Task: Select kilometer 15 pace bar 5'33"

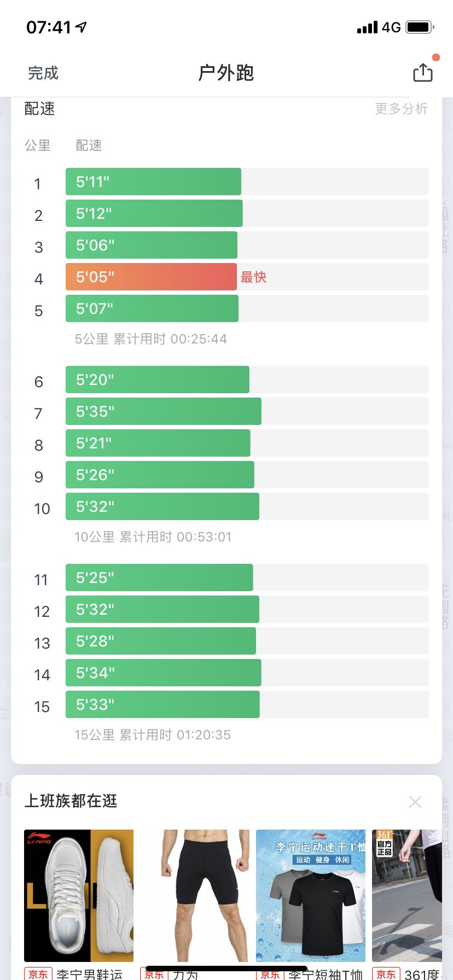Action: click(x=162, y=704)
